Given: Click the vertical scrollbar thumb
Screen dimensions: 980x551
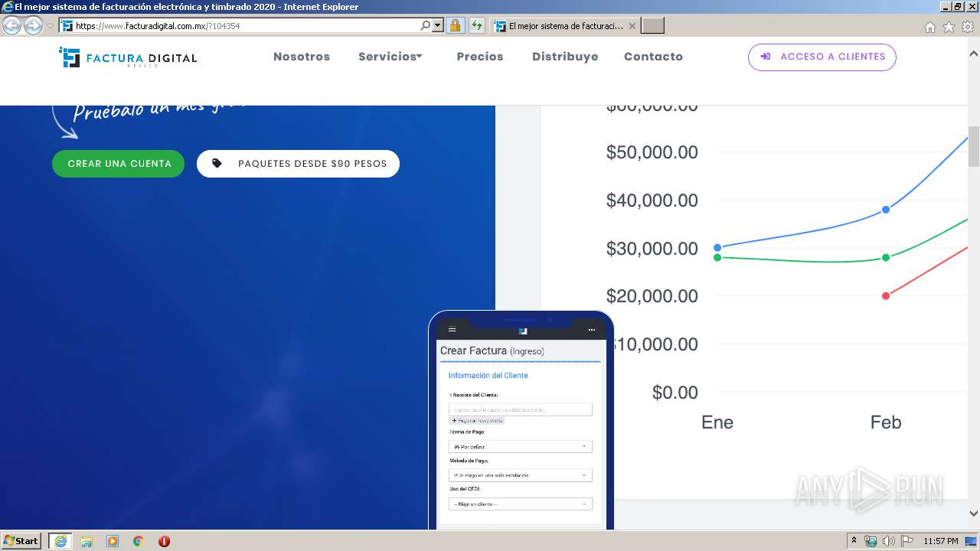Looking at the screenshot, I should (974, 146).
